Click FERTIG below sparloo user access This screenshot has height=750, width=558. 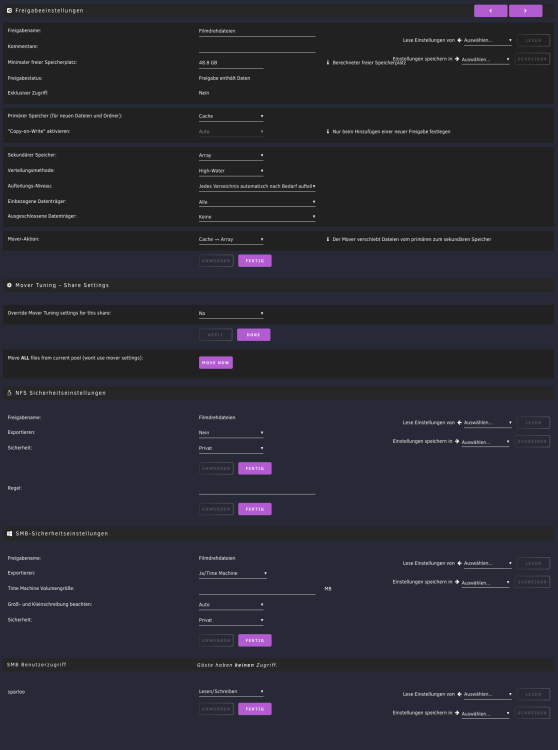coord(255,709)
